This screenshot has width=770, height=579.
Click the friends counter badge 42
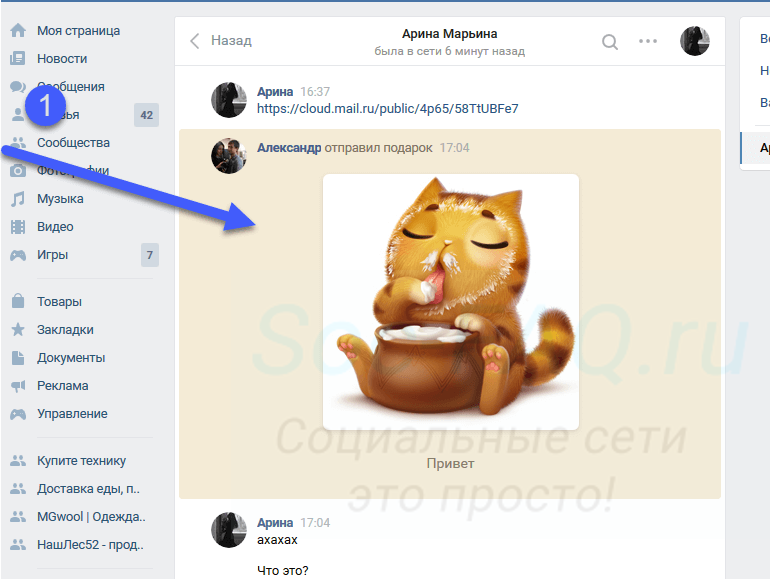coord(146,115)
